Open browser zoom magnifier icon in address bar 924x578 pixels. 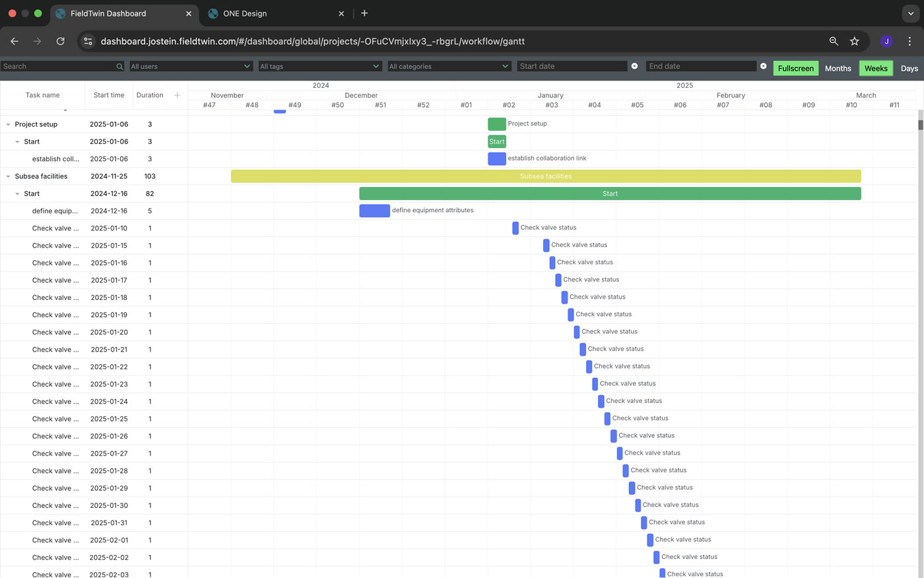click(834, 41)
